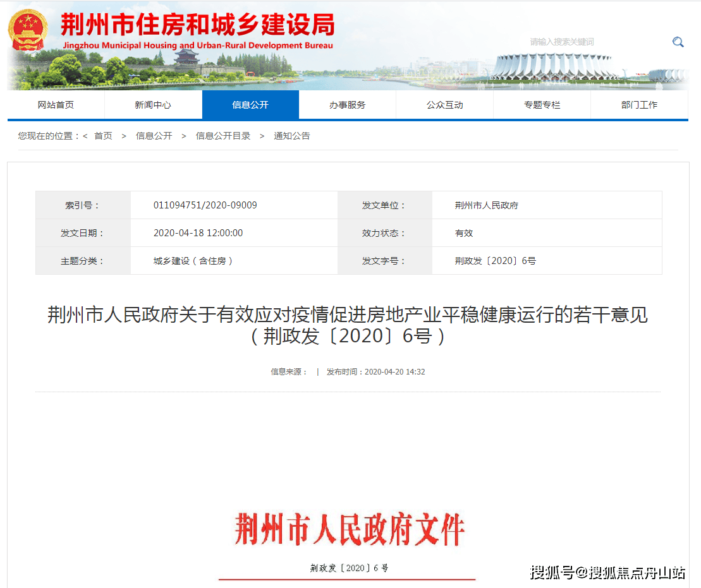Open the 办事服务 section
Image resolution: width=701 pixels, height=588 pixels.
pos(347,105)
